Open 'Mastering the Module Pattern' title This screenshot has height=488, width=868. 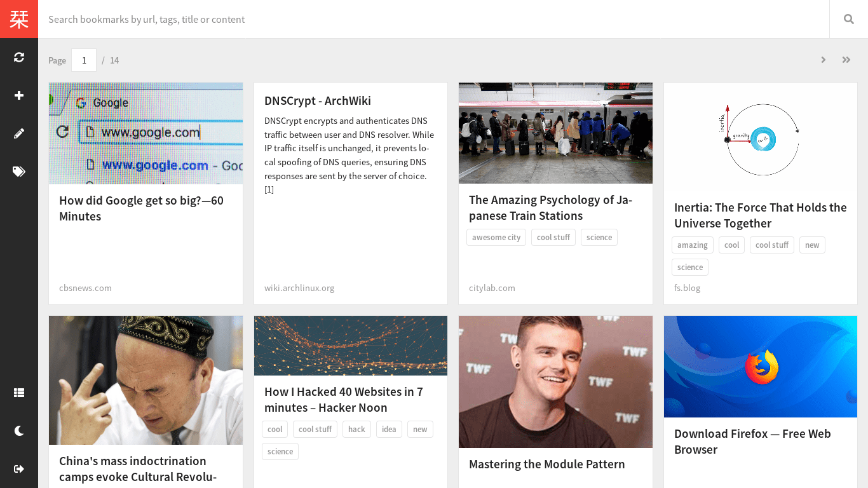pos(547,464)
